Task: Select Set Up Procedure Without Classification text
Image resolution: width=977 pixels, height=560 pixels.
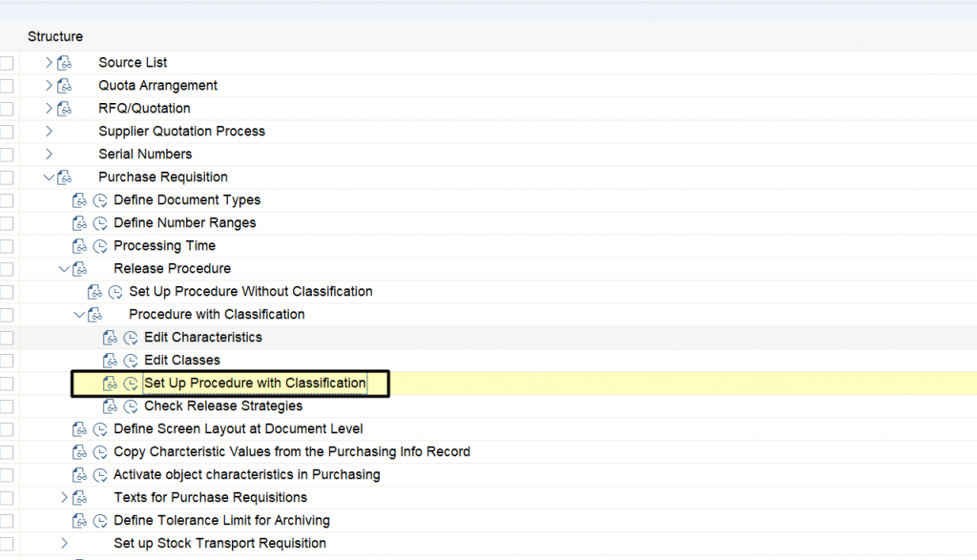Action: (251, 292)
